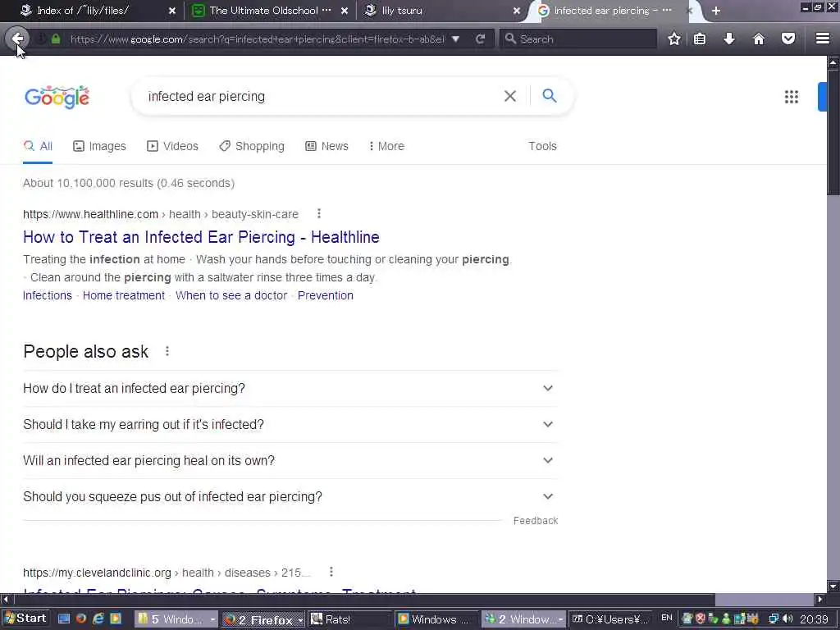Open the EN language indicator in taskbar
The width and height of the screenshot is (840, 630).
(x=666, y=619)
